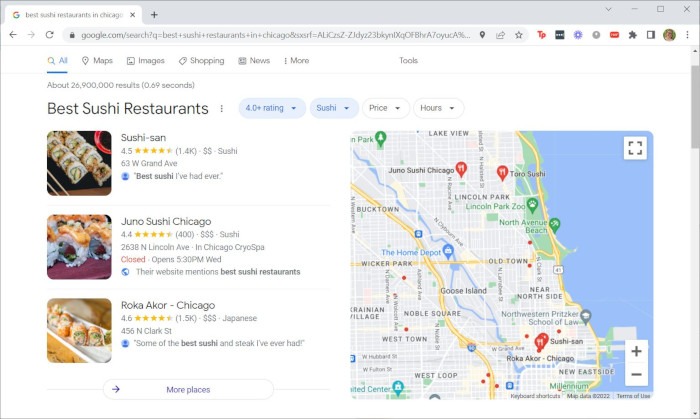Open search Tools
Screen dimensions: 700x419
coord(408,61)
